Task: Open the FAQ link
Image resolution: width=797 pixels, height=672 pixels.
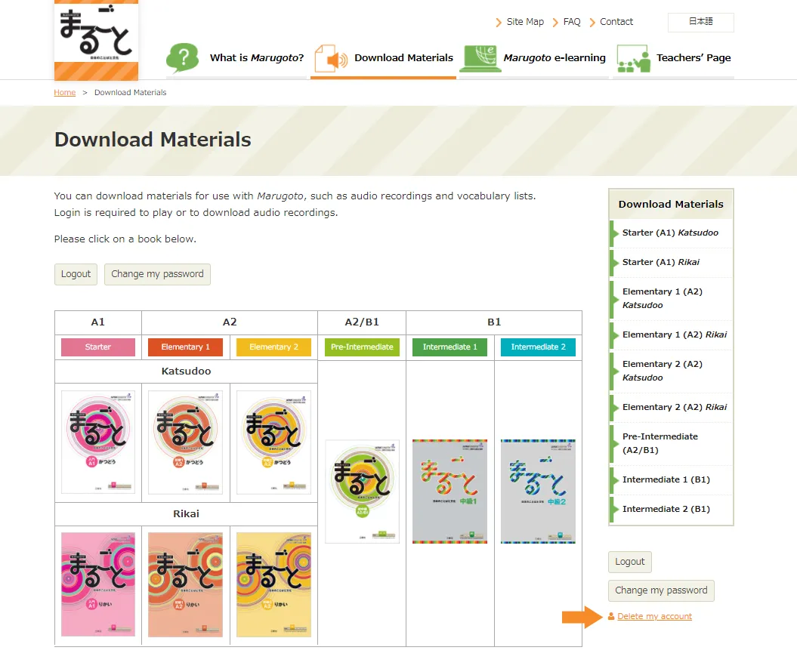Action: 572,22
